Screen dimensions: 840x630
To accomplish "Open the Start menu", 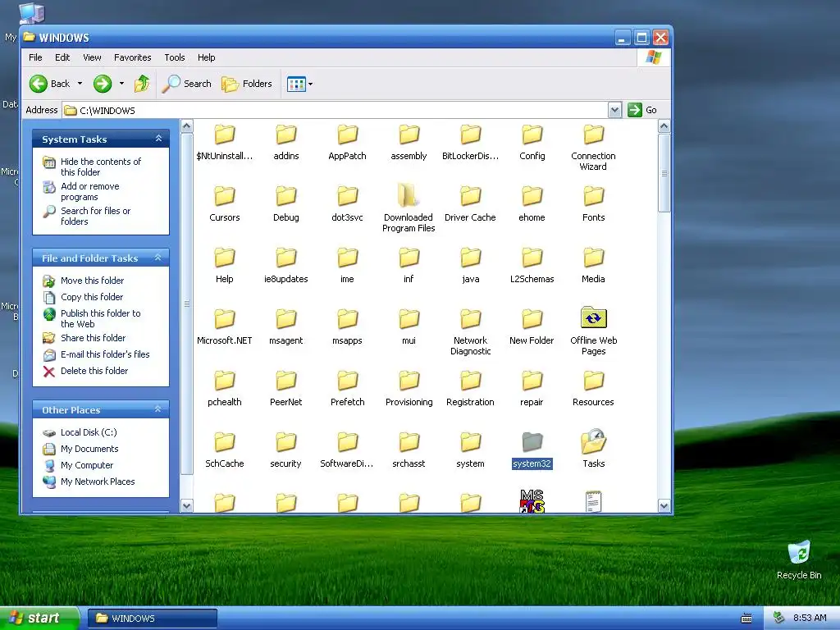I will coord(39,618).
